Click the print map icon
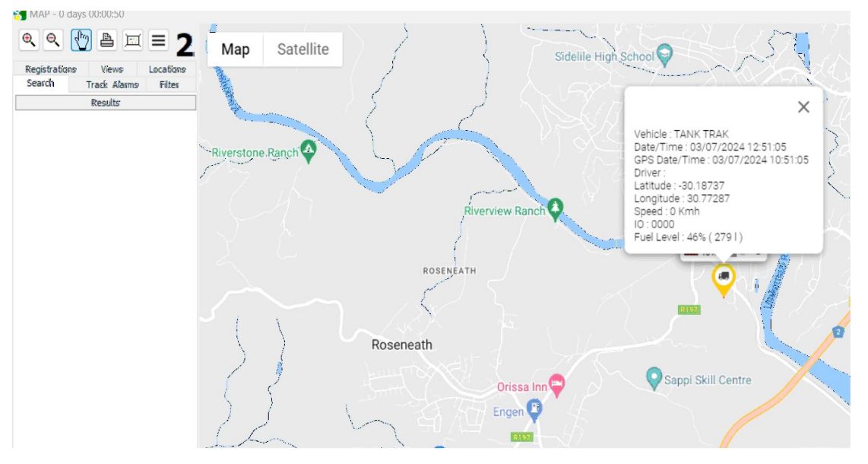 (108, 41)
